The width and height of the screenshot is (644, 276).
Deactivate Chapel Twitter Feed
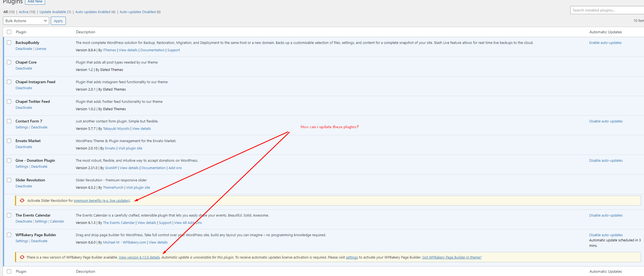click(24, 108)
